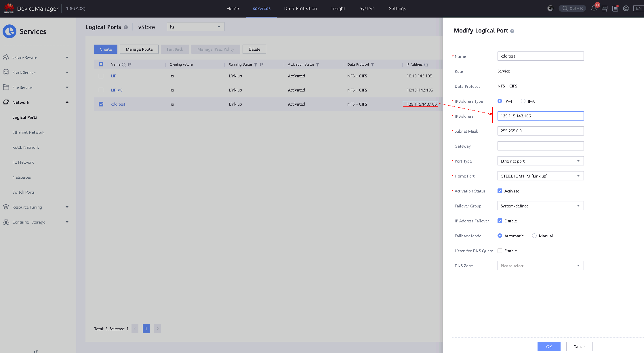Viewport: 644px width, 353px height.
Task: Click the AI assistant orb icon
Action: tap(550, 8)
